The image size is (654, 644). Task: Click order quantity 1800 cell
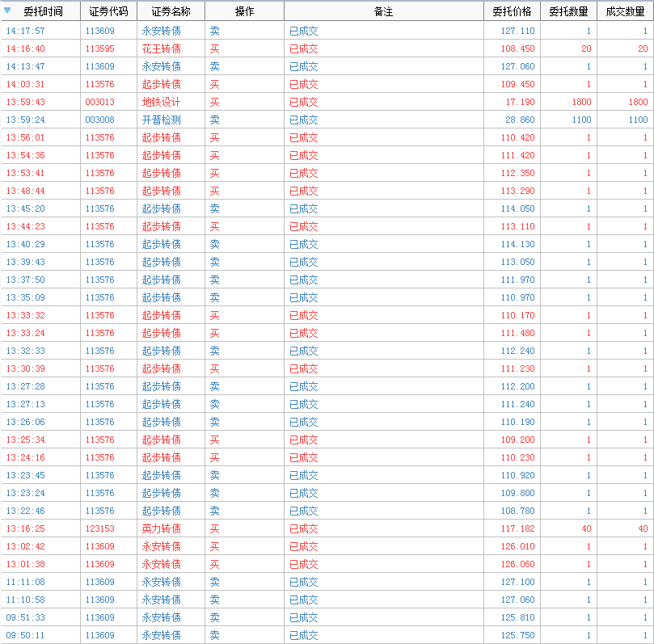581,102
